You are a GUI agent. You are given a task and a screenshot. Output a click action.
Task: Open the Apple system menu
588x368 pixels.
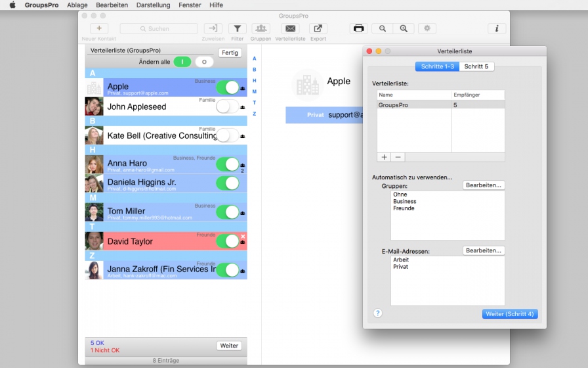[12, 5]
